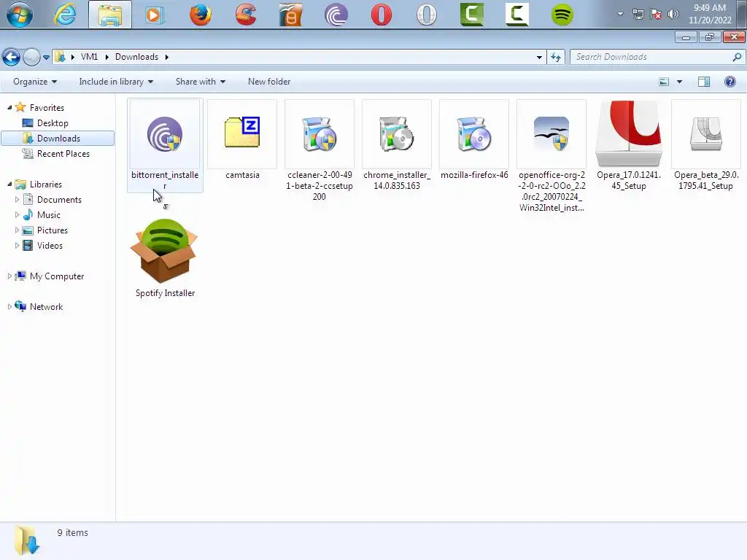This screenshot has width=747, height=560.
Task: Open BitTorrent from the taskbar
Action: click(336, 15)
